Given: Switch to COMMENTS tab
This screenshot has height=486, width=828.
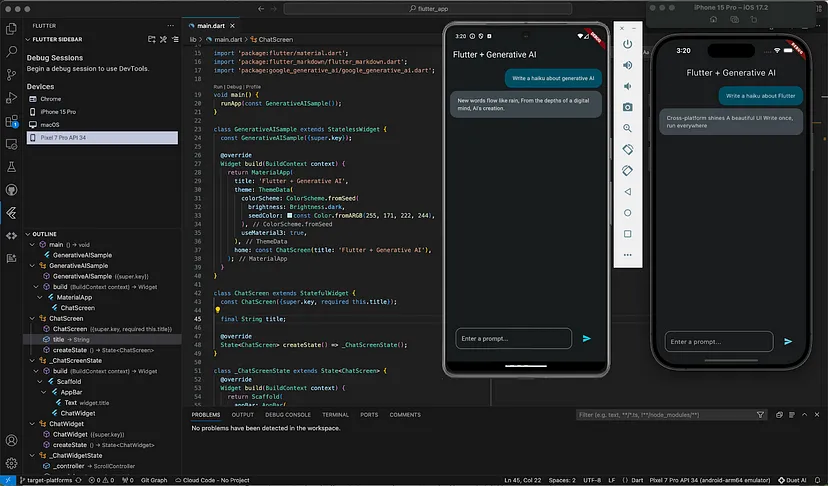Looking at the screenshot, I should pos(405,415).
